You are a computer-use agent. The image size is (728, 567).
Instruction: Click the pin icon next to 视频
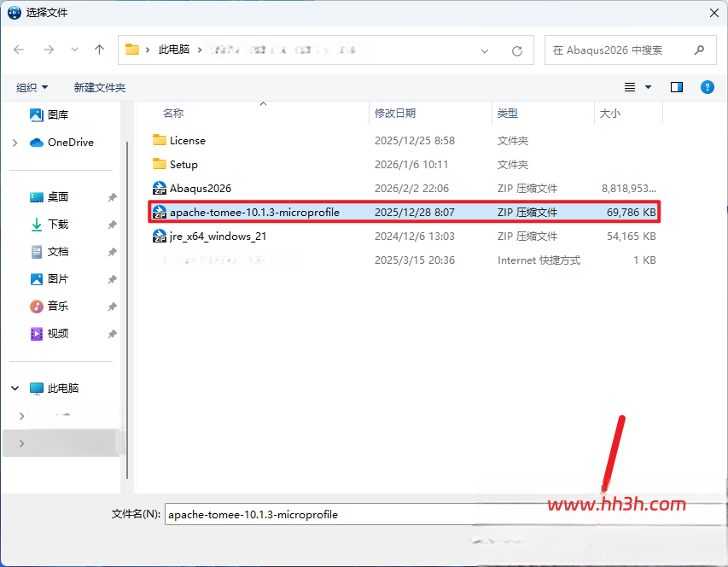point(112,334)
